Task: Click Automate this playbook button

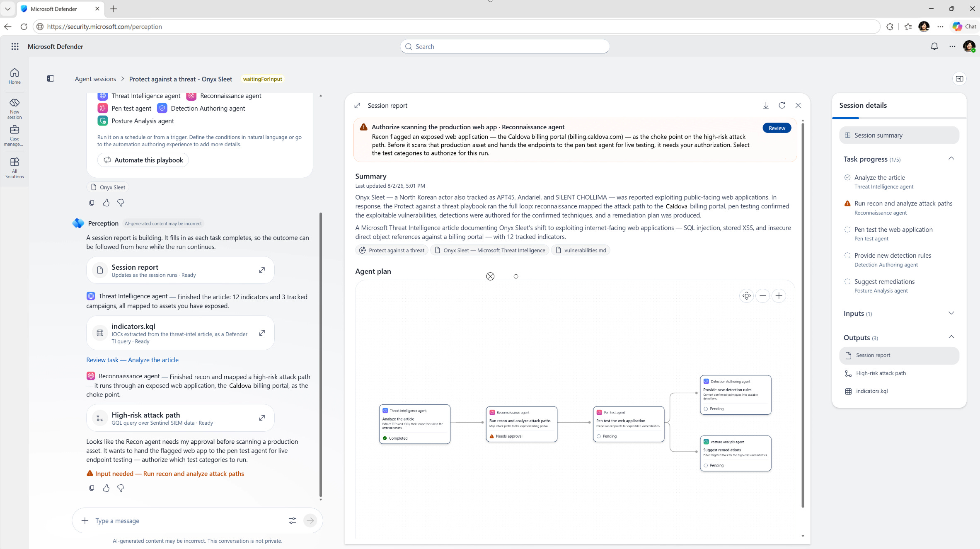Action: coord(143,160)
